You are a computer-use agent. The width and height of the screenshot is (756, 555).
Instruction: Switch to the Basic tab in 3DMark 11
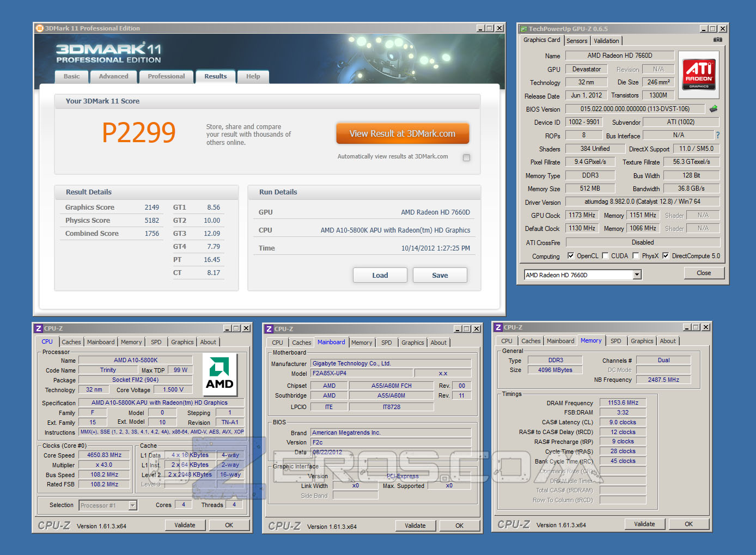coord(71,76)
